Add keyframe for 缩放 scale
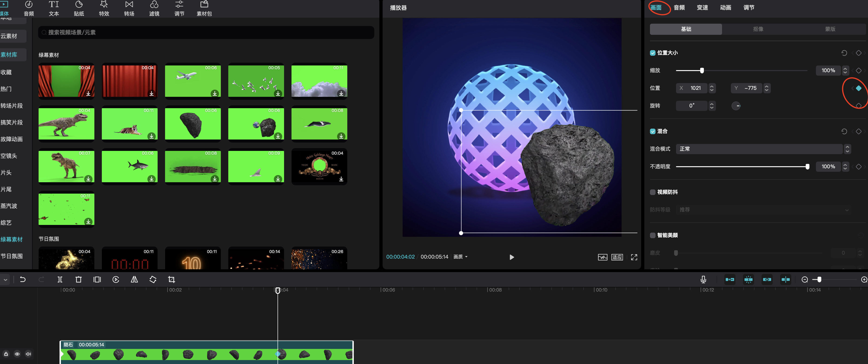 pyautogui.click(x=858, y=70)
